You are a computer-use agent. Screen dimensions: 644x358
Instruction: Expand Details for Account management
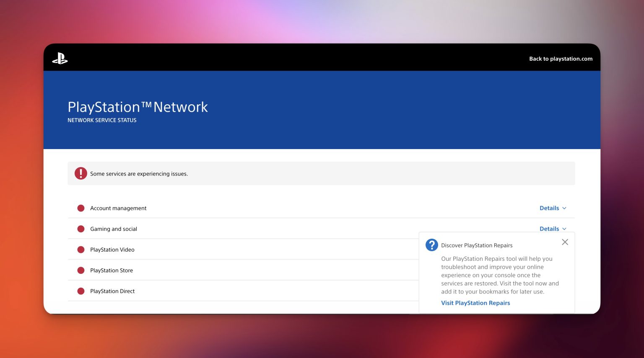(553, 208)
